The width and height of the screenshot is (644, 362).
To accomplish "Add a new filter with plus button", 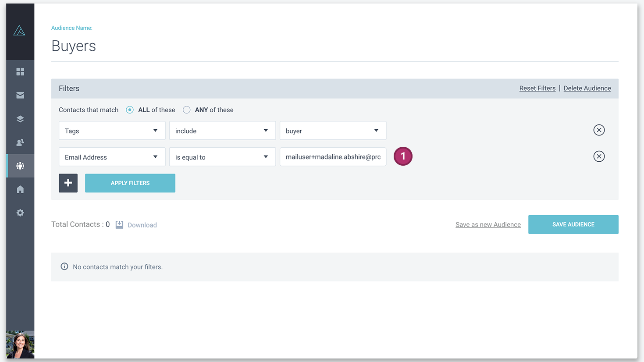I will (68, 183).
